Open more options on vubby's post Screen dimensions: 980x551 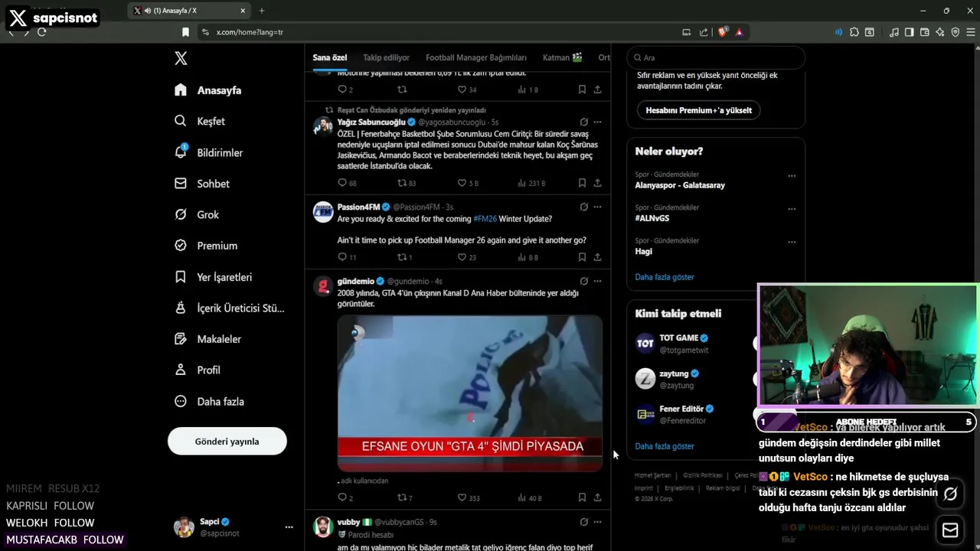click(597, 522)
